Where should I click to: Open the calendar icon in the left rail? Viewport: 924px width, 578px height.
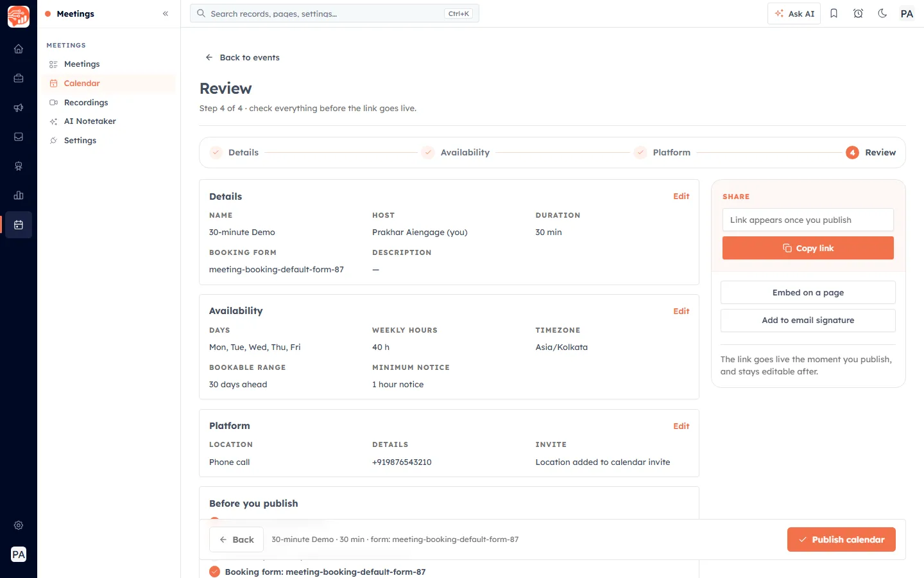(19, 225)
